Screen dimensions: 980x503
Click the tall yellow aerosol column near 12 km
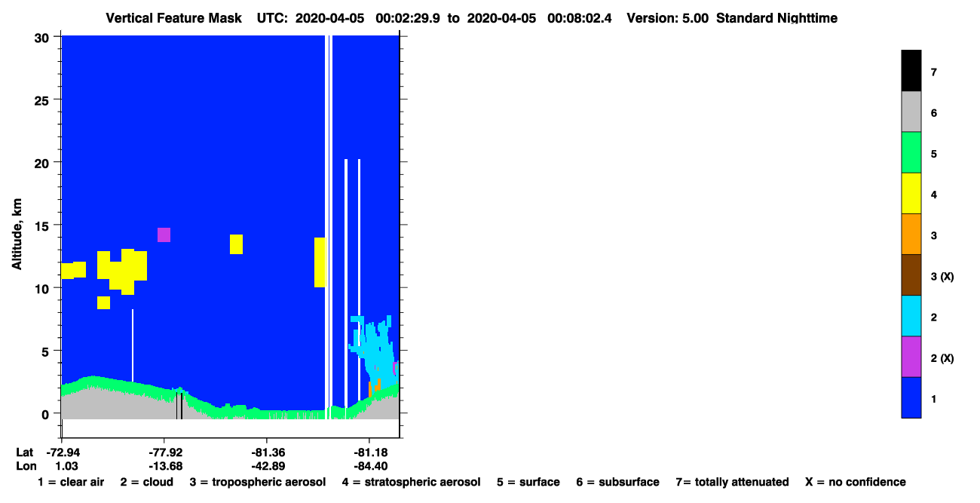click(x=320, y=262)
